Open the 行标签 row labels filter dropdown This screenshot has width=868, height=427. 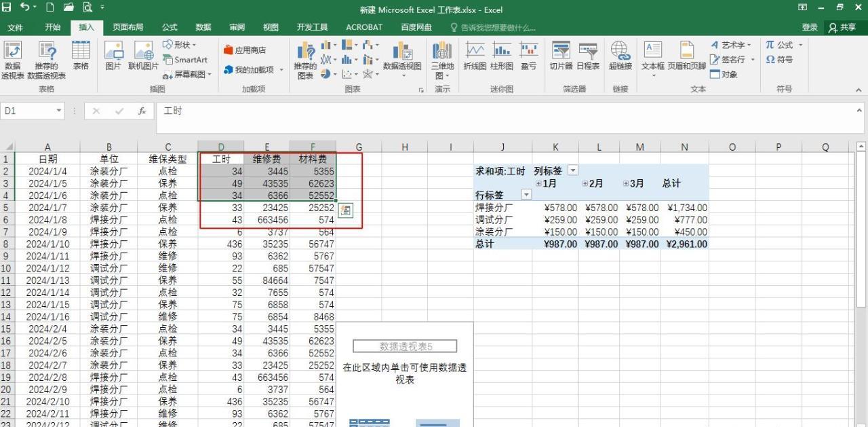tap(526, 195)
